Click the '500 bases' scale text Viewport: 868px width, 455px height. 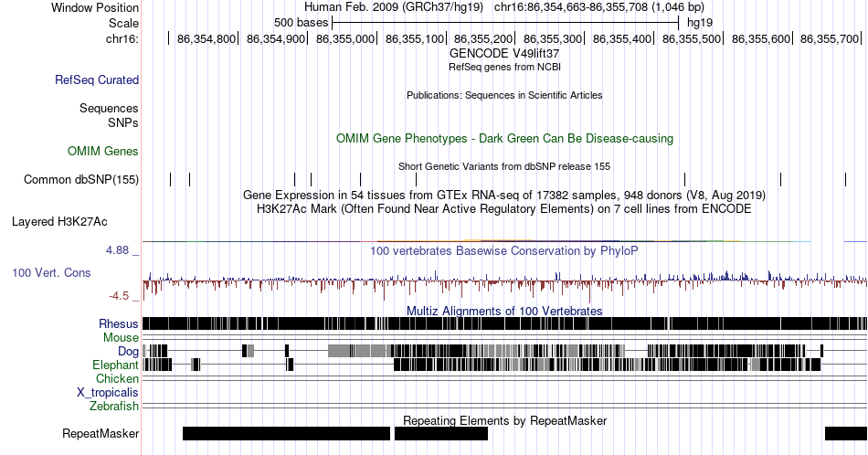click(302, 23)
